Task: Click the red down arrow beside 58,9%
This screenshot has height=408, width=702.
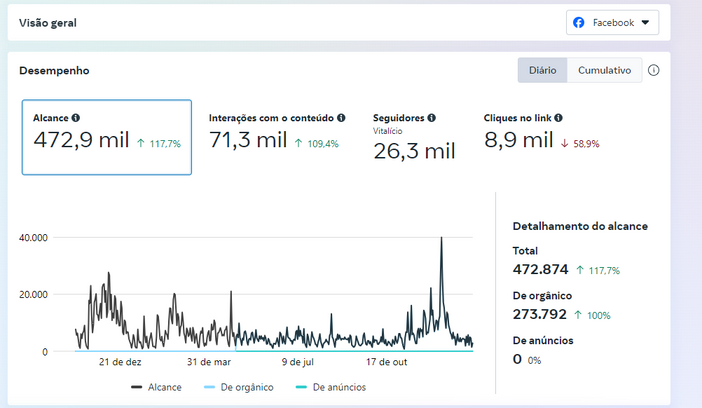Action: [565, 143]
